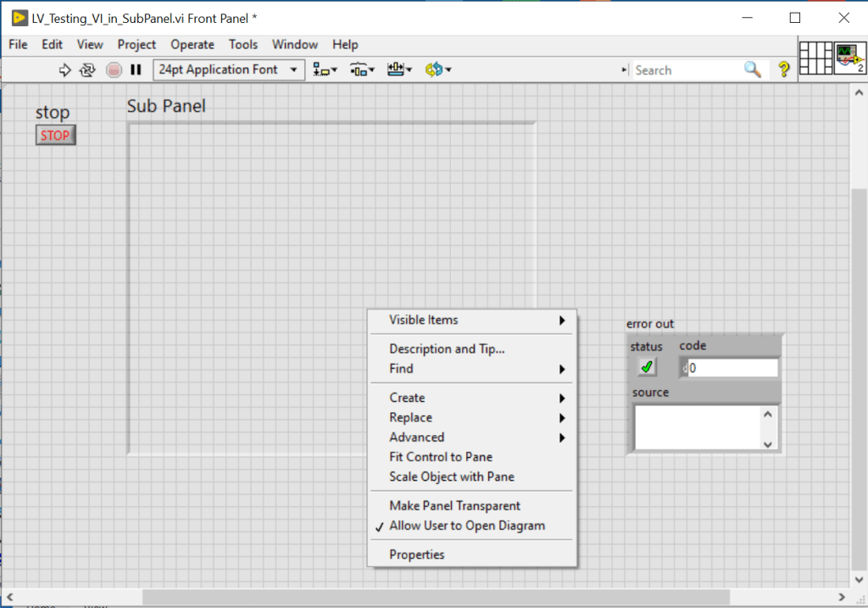The image size is (868, 608).
Task: Choose Fit Control to Pane
Action: (x=440, y=457)
